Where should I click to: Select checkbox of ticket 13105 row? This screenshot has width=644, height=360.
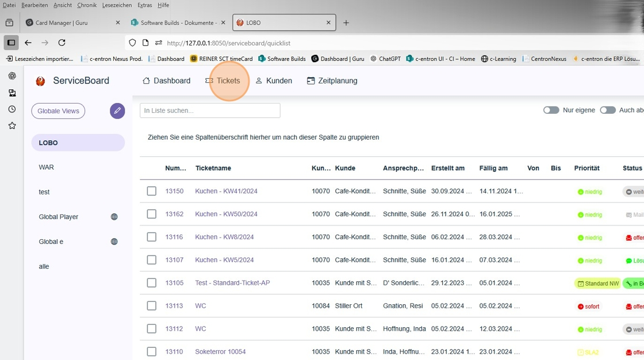click(152, 283)
